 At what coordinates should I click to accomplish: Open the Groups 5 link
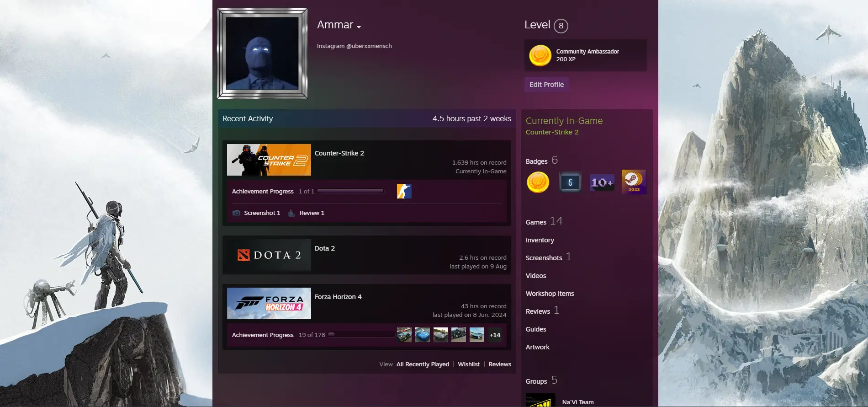coord(542,380)
